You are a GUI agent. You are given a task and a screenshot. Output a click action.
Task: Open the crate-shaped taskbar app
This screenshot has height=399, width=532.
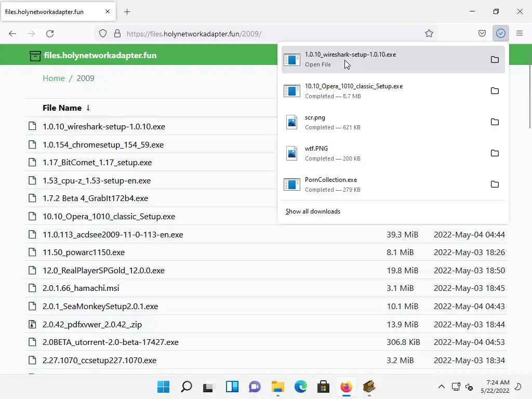click(369, 387)
